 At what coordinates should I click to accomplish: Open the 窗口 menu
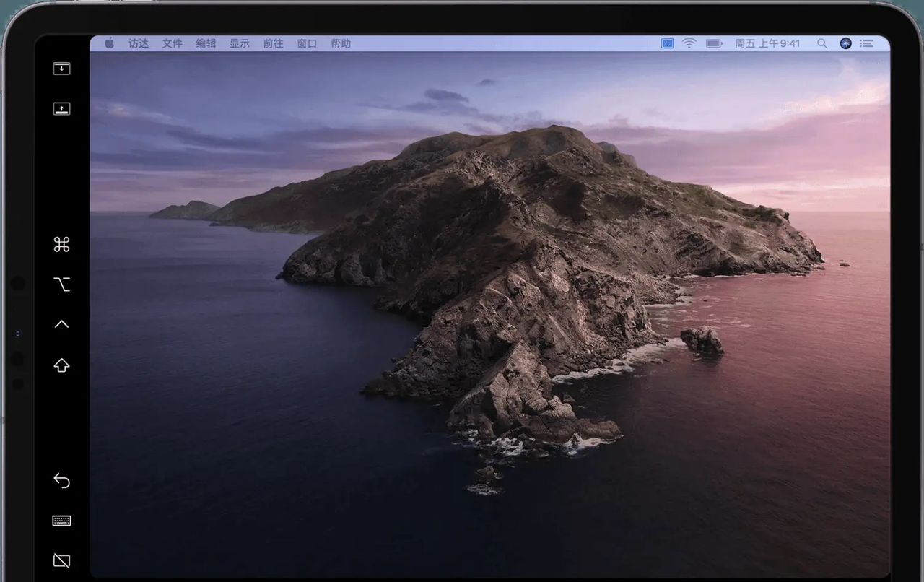pyautogui.click(x=307, y=43)
